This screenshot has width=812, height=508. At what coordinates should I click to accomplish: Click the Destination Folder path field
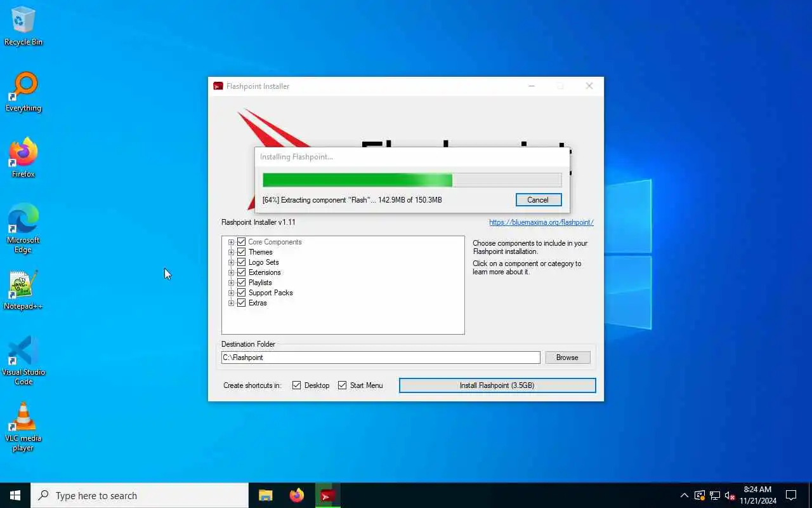(x=381, y=358)
